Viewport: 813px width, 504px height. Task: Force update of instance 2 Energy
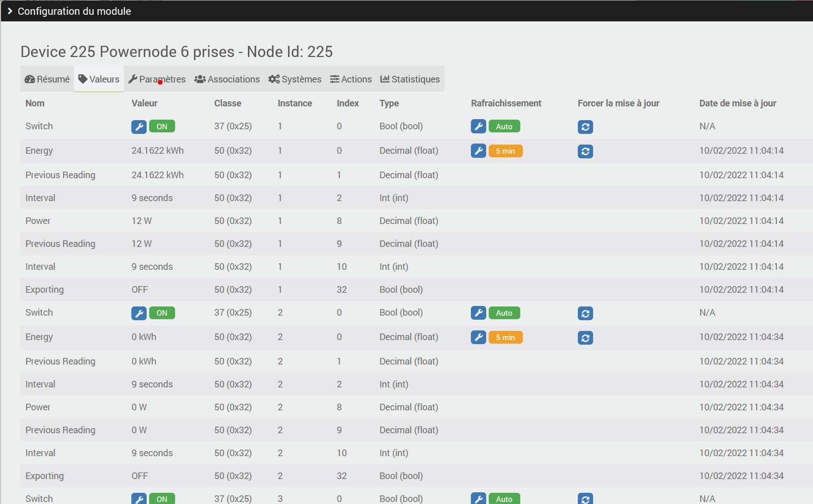coord(585,338)
